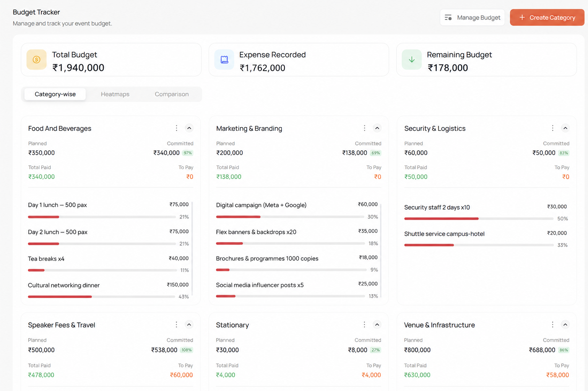Click the Expense Recorded ledger icon
The height and width of the screenshot is (391, 588).
point(224,59)
